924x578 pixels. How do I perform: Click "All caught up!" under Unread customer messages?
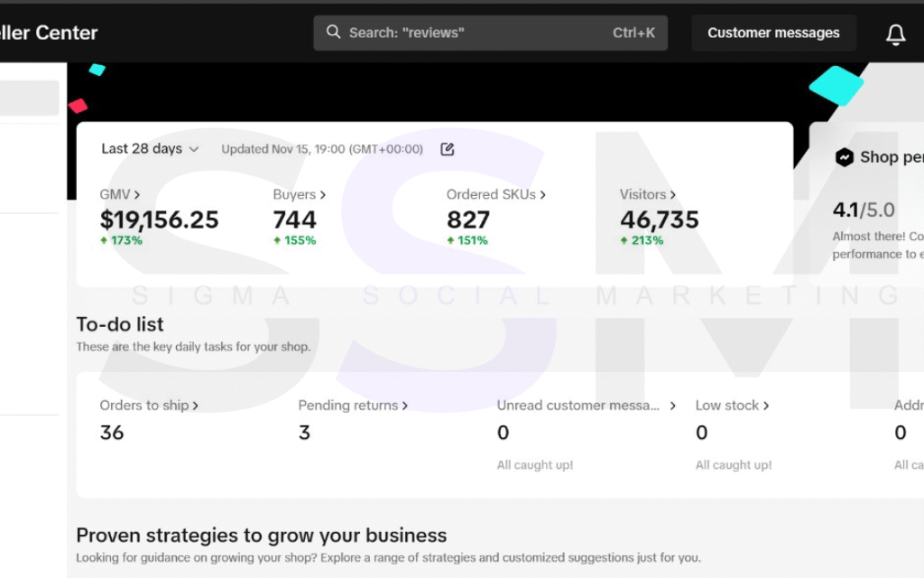pos(534,465)
